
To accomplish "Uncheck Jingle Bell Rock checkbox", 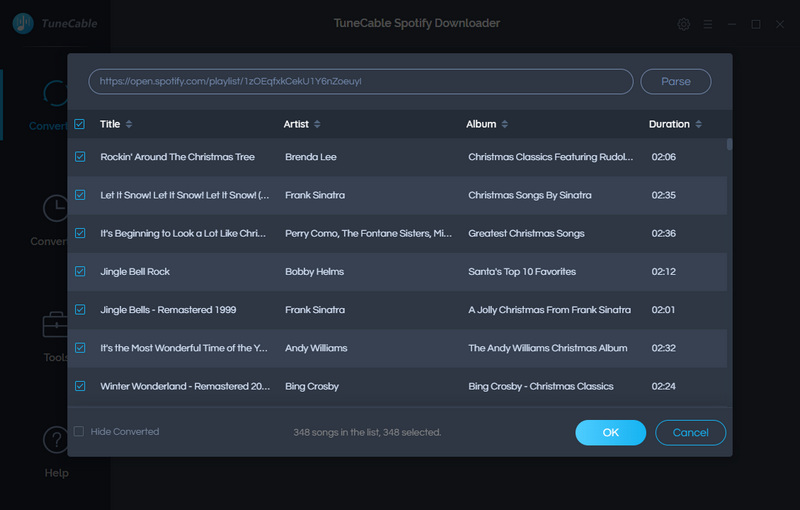I will click(80, 271).
